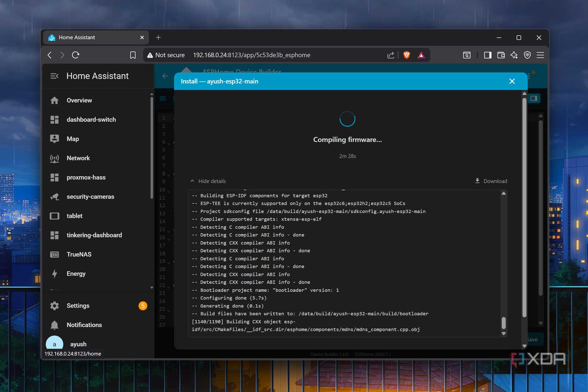Viewport: 588px width, 392px height.
Task: Open Settings with 5 pending updates
Action: point(98,306)
